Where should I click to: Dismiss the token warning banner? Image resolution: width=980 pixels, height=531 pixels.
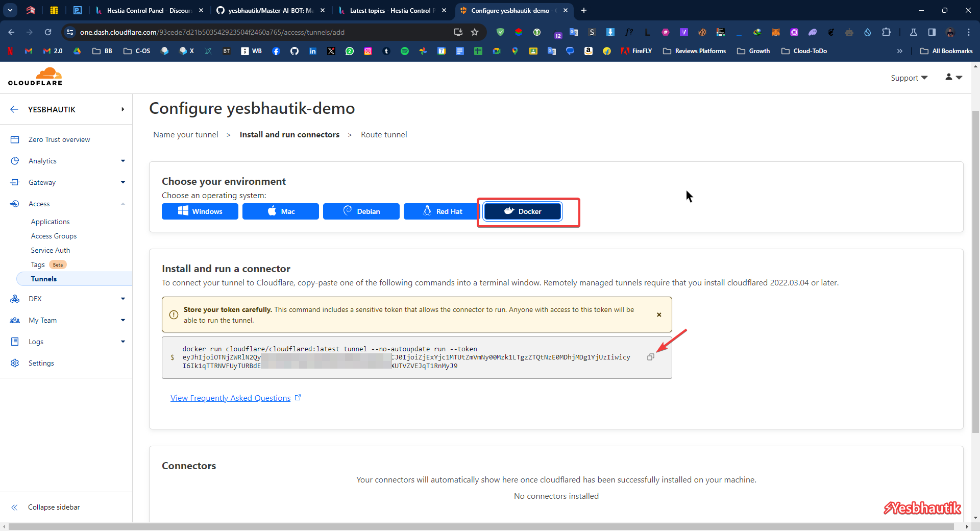(659, 315)
